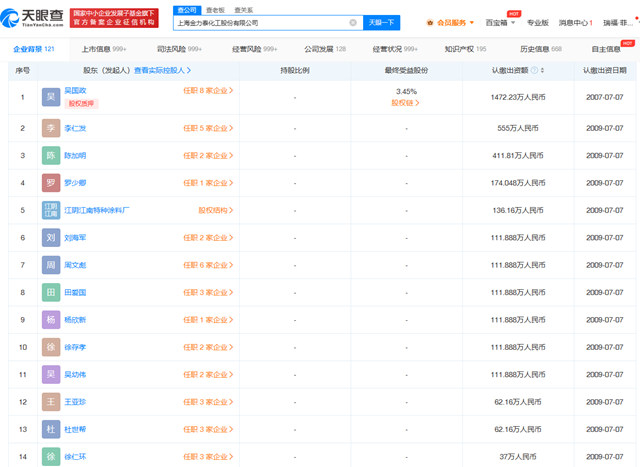This screenshot has height=467, width=640.
Task: Click avatar of 杨欣新
Action: click(51, 320)
